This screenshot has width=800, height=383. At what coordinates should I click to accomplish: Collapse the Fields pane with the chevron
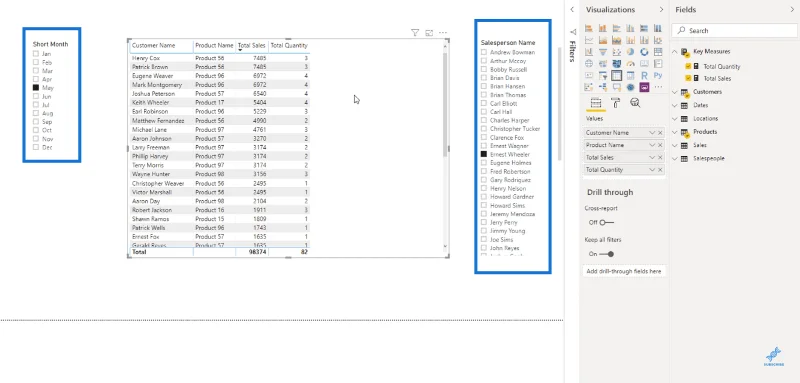[x=792, y=10]
